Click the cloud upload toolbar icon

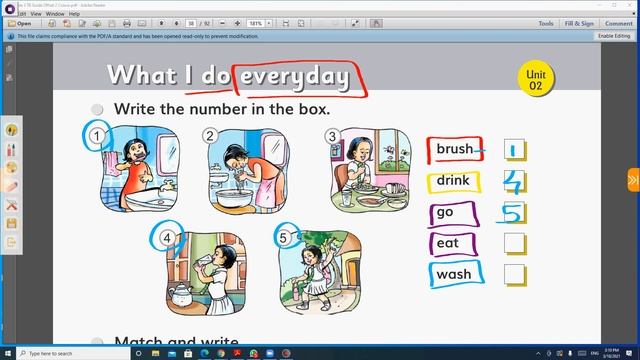[97, 23]
